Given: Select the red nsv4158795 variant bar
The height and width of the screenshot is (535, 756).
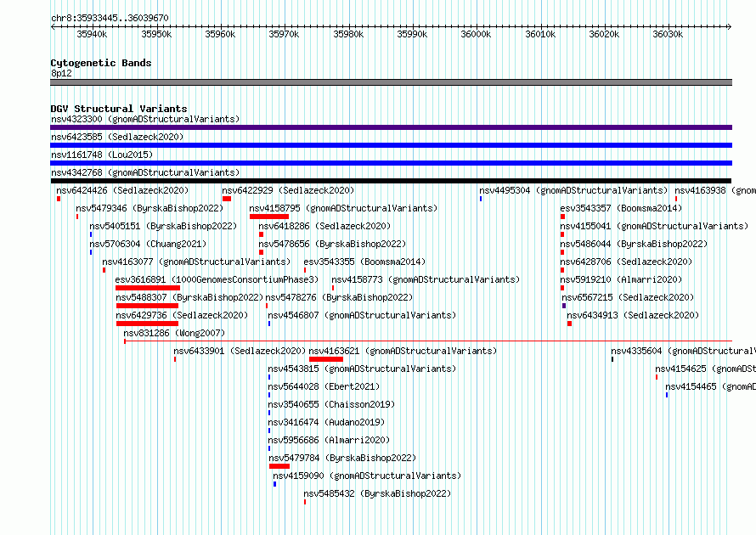Looking at the screenshot, I should [x=269, y=217].
